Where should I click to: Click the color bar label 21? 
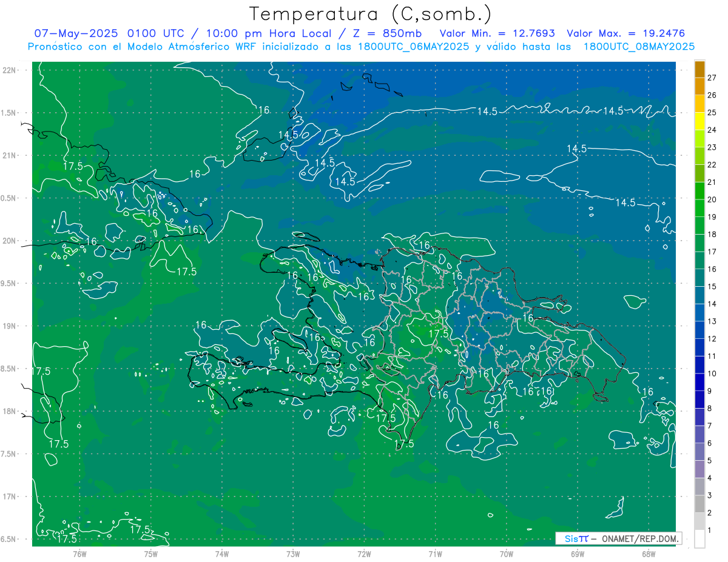(x=712, y=182)
